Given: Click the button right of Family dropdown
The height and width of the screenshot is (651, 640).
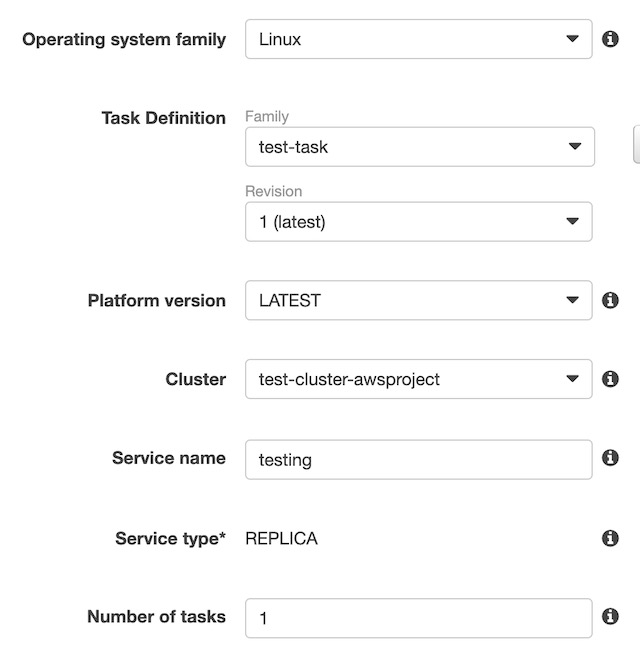Looking at the screenshot, I should (636, 145).
